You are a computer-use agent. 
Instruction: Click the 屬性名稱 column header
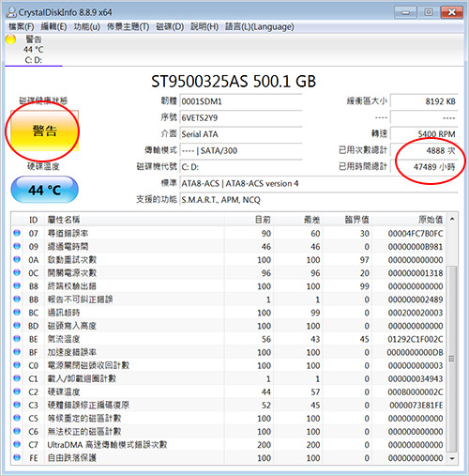click(x=134, y=220)
